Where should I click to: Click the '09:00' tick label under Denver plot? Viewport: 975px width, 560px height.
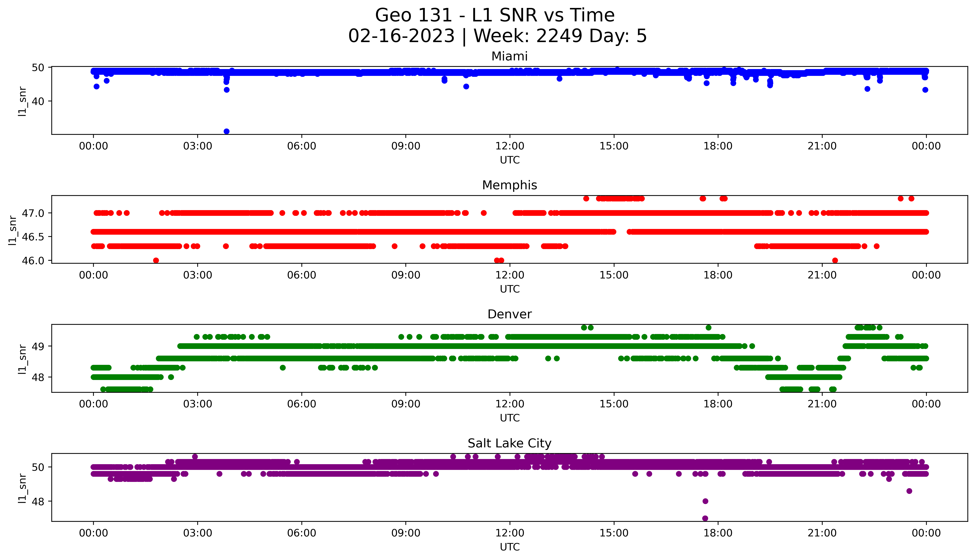(406, 404)
